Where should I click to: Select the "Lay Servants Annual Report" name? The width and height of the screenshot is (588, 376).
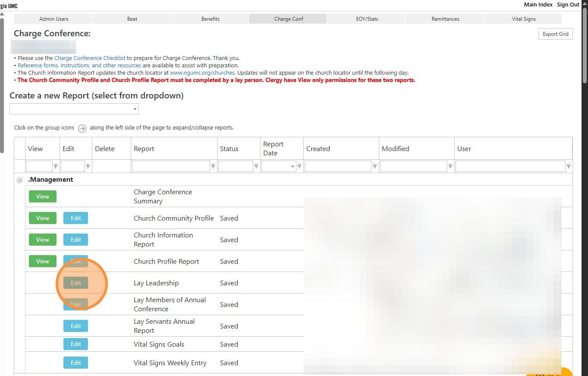tap(164, 326)
